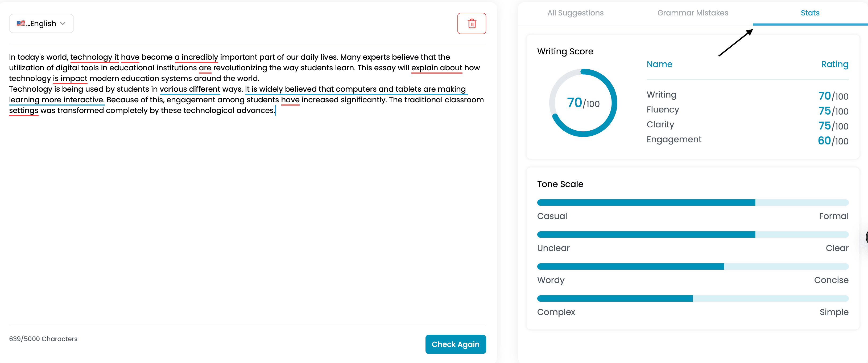Click the Casual to Formal tone bar

[x=693, y=202]
